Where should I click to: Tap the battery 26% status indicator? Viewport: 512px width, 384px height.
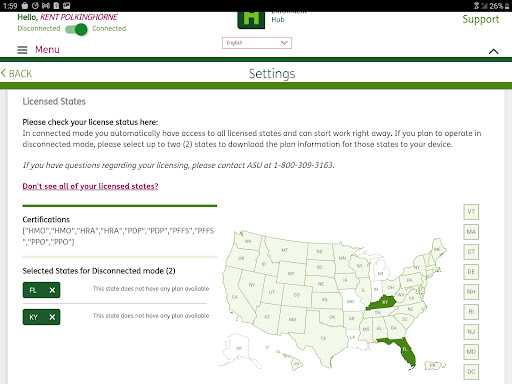coord(499,6)
